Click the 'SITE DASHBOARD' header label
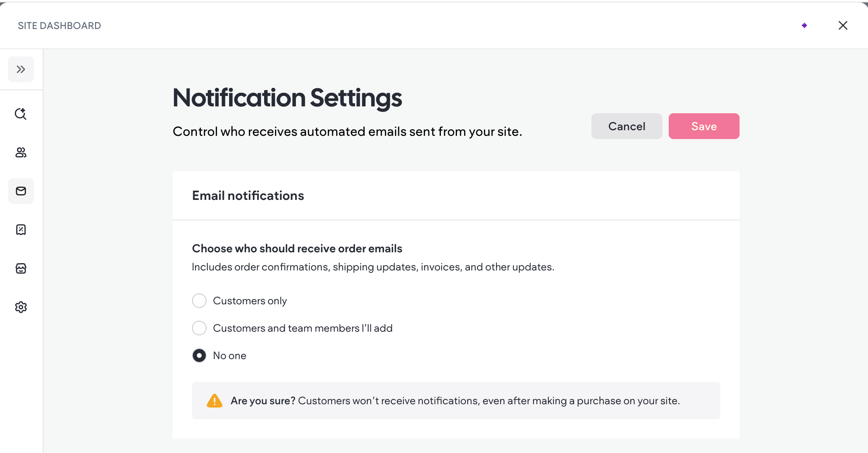The width and height of the screenshot is (868, 453). tap(60, 26)
